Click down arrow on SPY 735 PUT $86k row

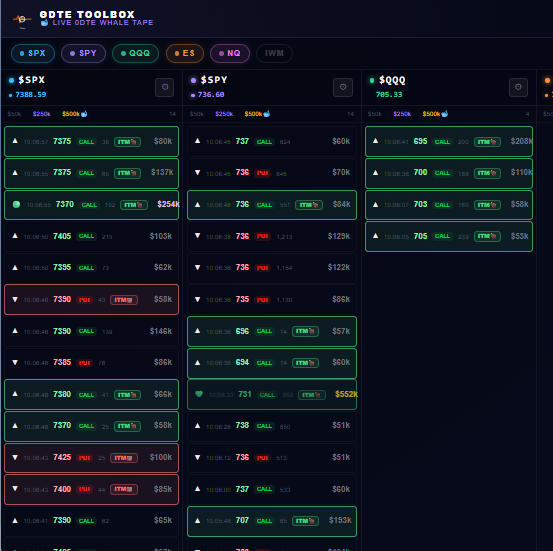point(198,299)
